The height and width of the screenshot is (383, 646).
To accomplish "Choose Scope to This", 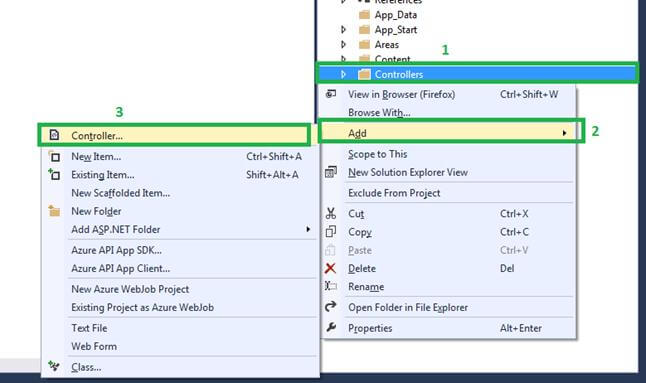I will point(377,154).
